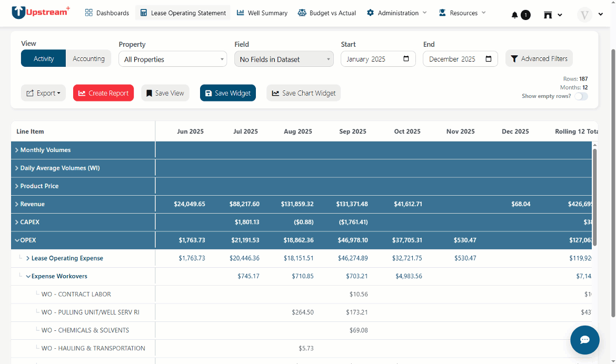
Task: Click the Advanced Filters funnel button
Action: [x=539, y=58]
